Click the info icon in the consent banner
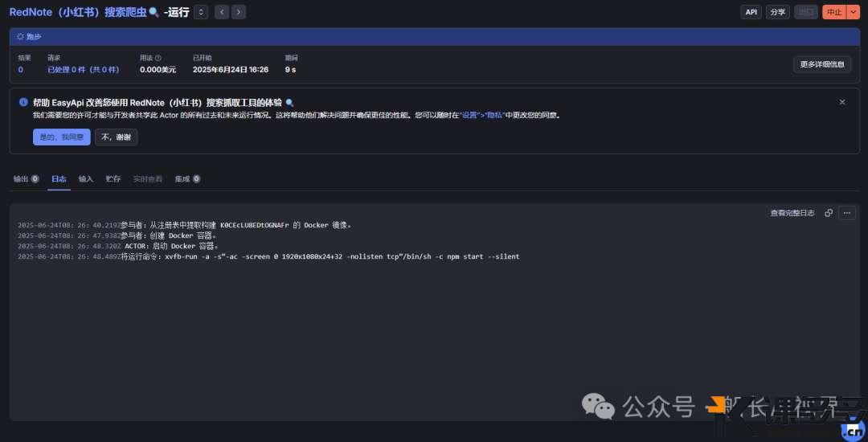Screen dimensions: 868x442 tap(23, 103)
